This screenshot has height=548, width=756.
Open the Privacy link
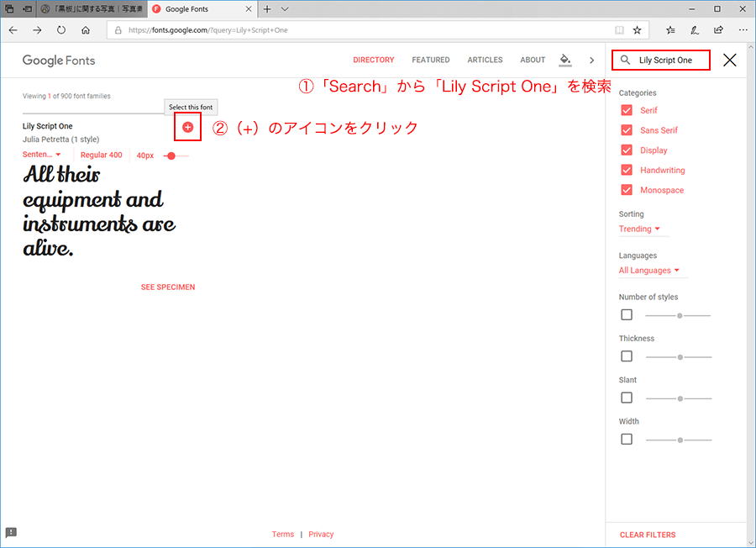pyautogui.click(x=321, y=534)
